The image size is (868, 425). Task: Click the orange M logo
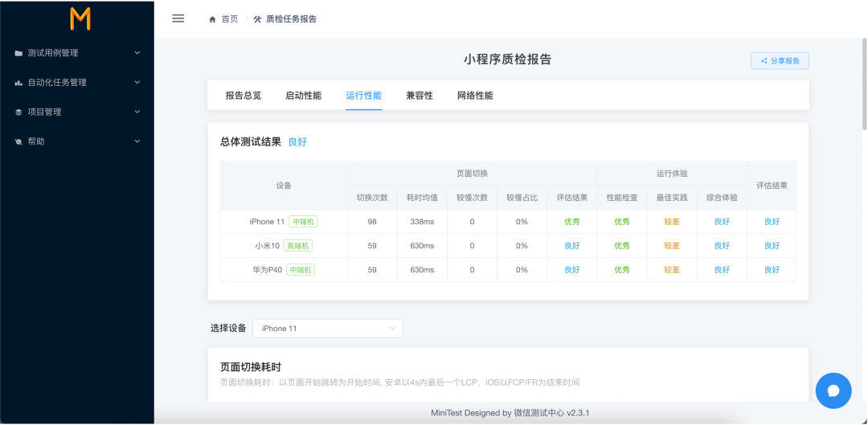pos(80,18)
